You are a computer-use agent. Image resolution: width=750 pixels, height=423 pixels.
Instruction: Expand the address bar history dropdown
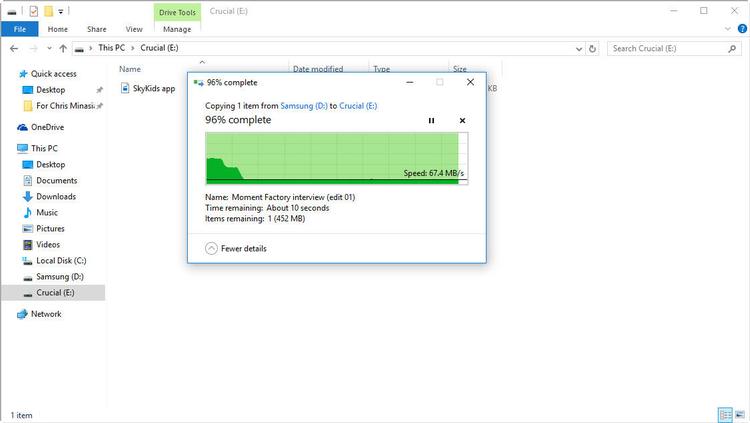coord(582,48)
